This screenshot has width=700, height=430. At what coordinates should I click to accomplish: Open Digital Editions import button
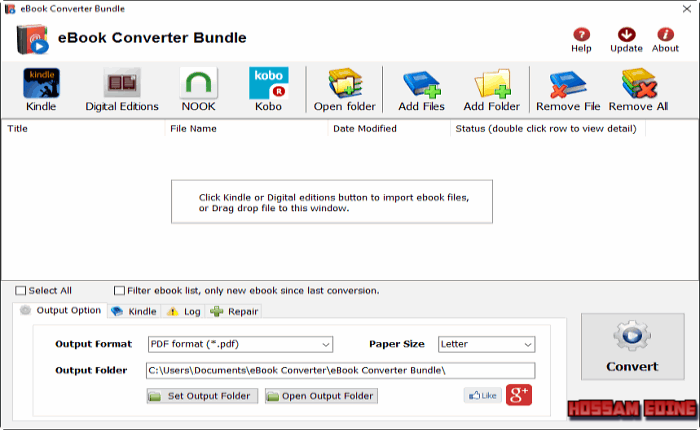click(x=122, y=89)
